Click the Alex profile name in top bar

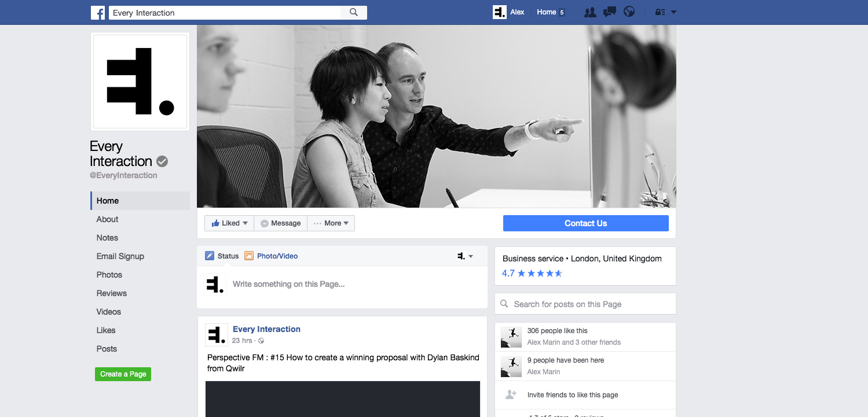pos(517,12)
